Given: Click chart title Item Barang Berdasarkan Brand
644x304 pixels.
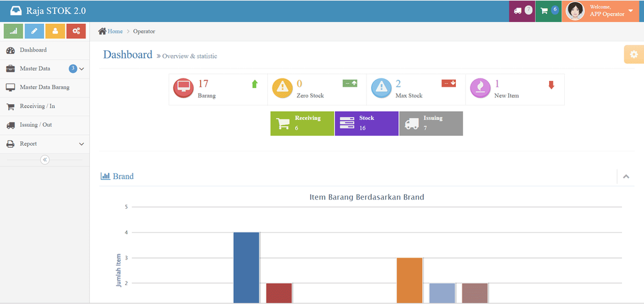Looking at the screenshot, I should pos(367,197).
